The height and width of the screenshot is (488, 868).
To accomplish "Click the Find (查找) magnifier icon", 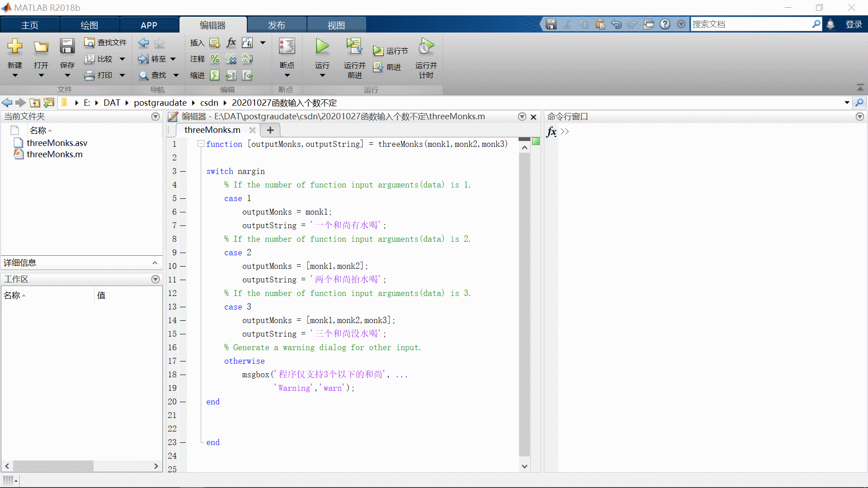I will coord(143,75).
